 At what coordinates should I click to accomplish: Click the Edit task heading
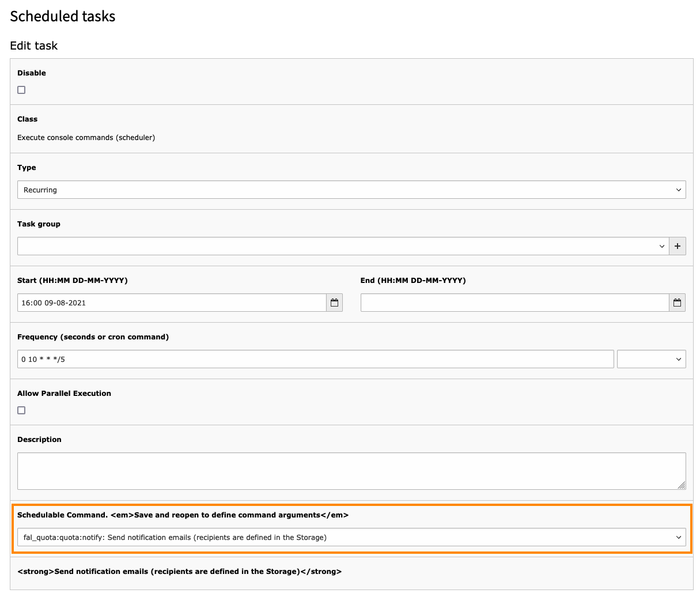(x=33, y=46)
